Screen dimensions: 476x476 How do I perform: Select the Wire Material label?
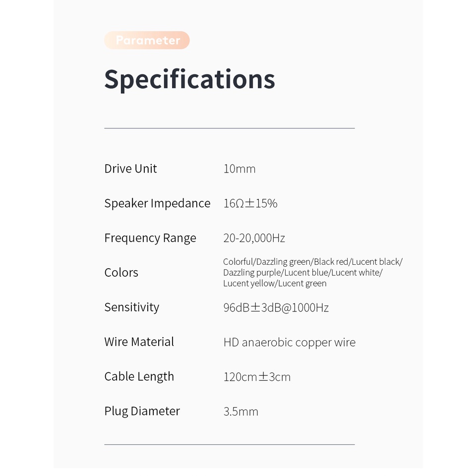point(139,342)
